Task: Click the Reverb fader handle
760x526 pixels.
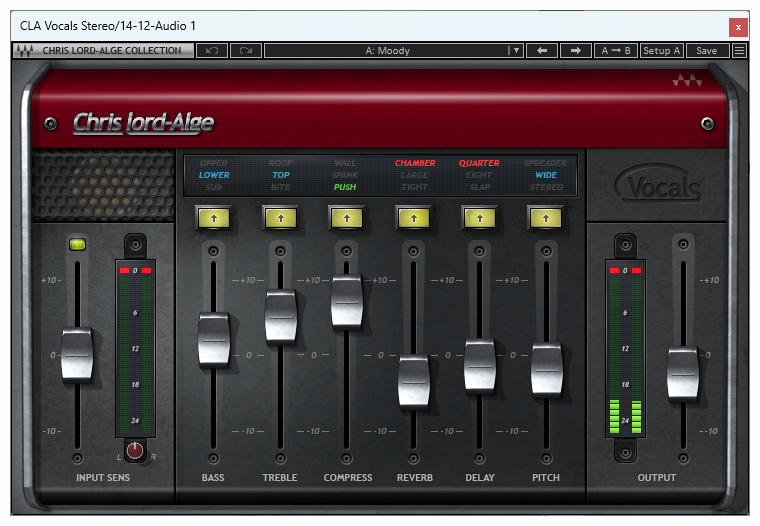Action: coord(413,382)
